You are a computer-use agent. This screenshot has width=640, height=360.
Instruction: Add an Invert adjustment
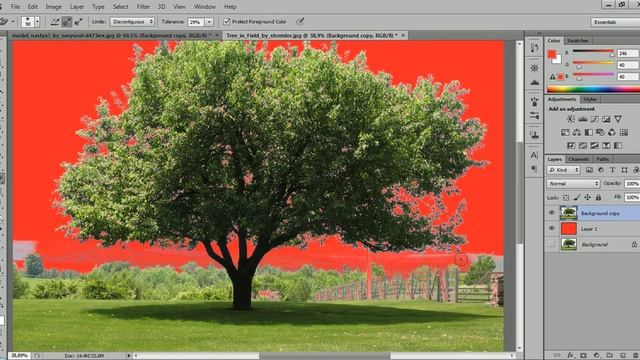click(571, 145)
